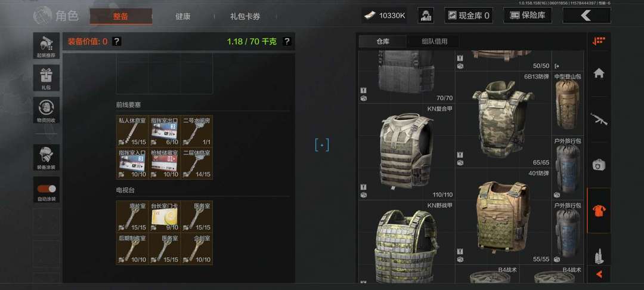Switch to the 健康 health tab
This screenshot has width=644, height=290.
pos(183,17)
